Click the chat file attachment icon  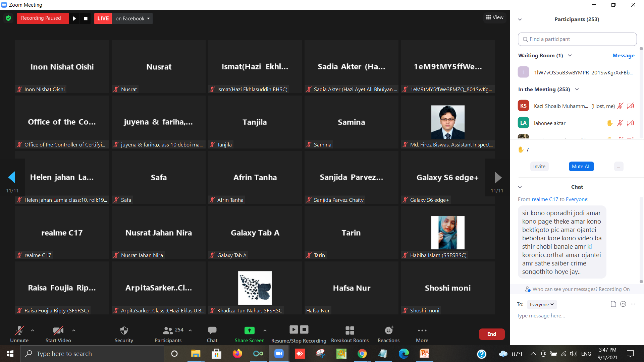point(613,304)
